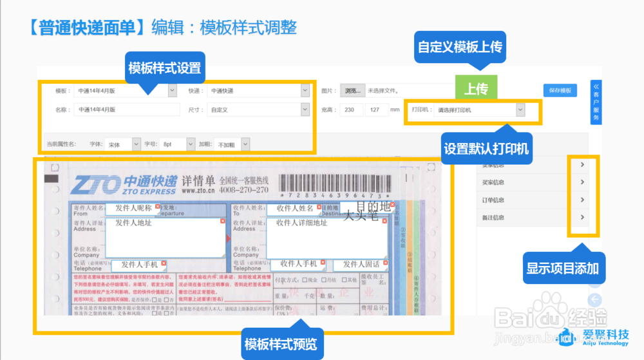Expand the 备注信息 section
Viewport: 644px width, 360px height.
click(533, 218)
